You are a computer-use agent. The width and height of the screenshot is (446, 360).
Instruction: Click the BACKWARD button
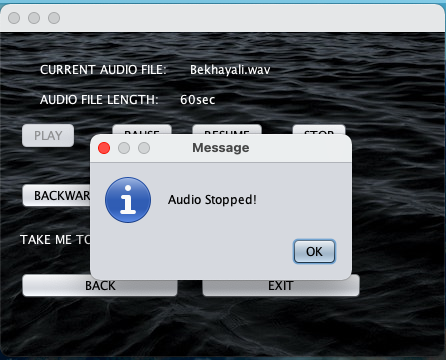[x=57, y=195]
